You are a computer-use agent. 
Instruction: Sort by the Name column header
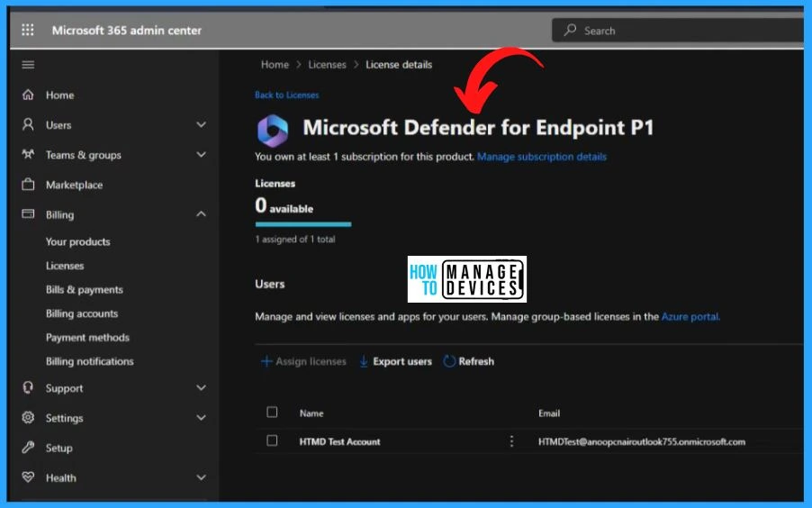pyautogui.click(x=311, y=413)
